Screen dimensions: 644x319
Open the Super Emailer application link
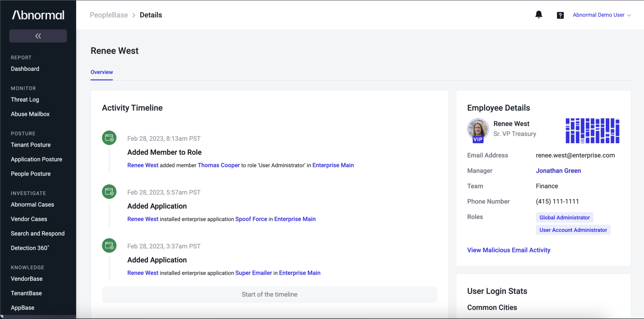(x=253, y=273)
